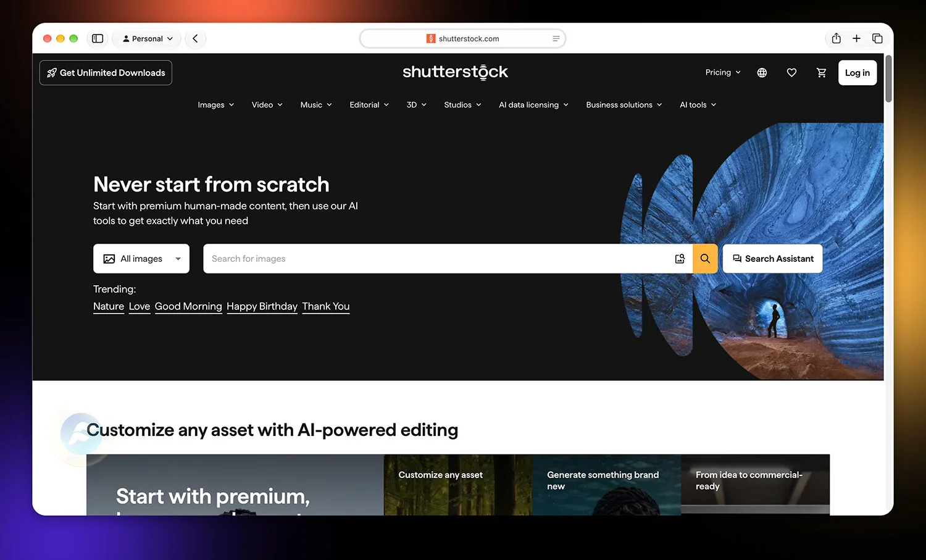Select the Generate something brand new card
This screenshot has width=926, height=560.
(607, 485)
